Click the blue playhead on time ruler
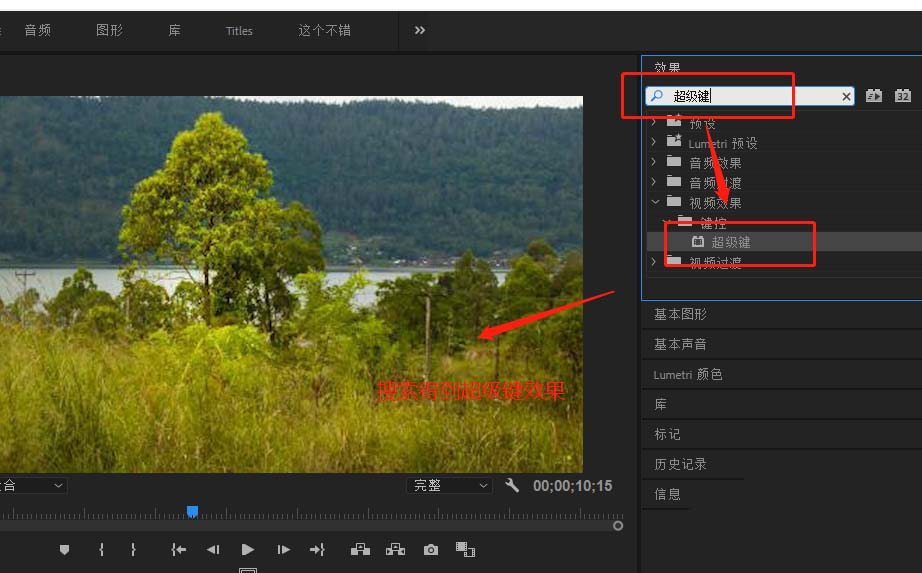Image resolution: width=922 pixels, height=573 pixels. 192,511
